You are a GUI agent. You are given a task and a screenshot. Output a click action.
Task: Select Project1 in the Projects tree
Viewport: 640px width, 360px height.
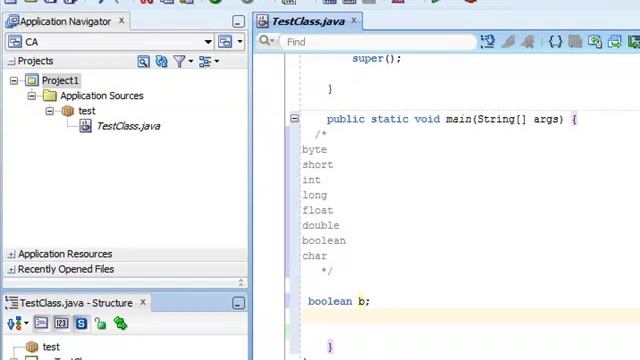(x=60, y=80)
